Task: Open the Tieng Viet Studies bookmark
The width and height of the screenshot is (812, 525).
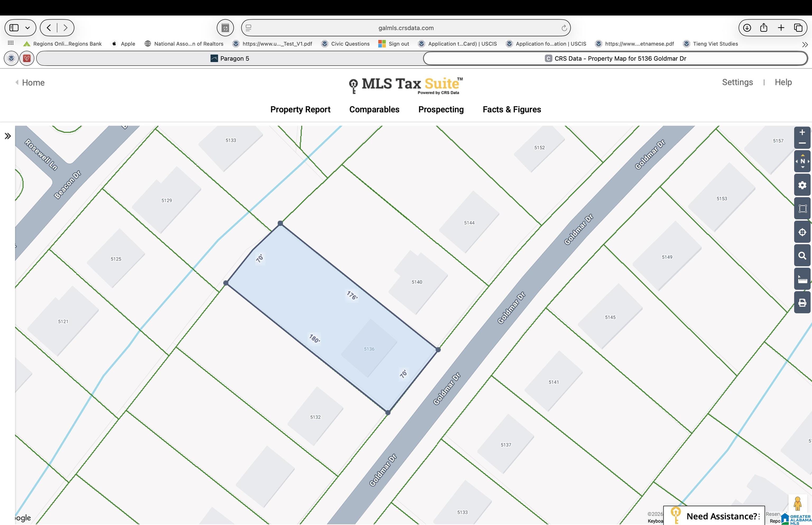Action: point(710,44)
